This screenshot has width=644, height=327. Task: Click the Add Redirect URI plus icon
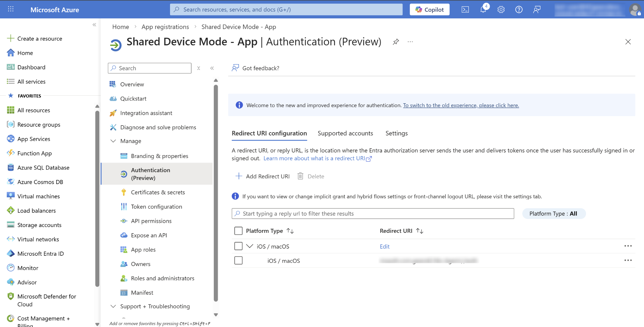coord(239,176)
